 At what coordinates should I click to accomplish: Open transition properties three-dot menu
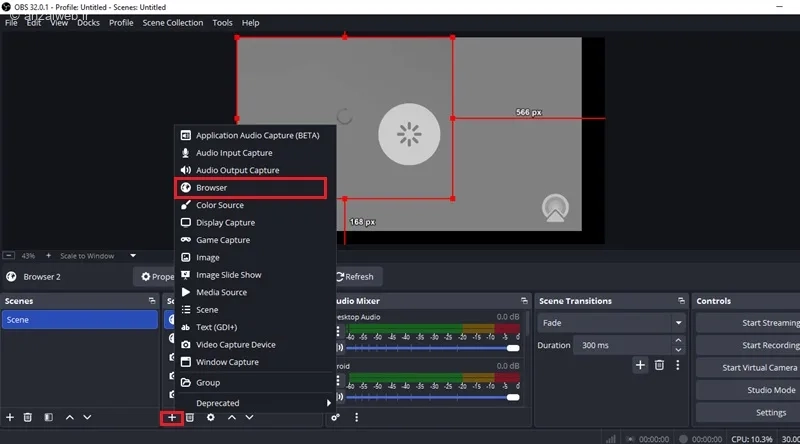[x=678, y=365]
